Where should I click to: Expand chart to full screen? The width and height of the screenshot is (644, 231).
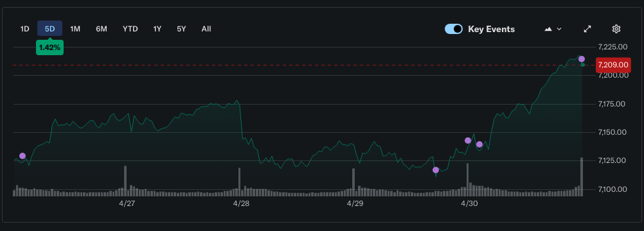pos(587,29)
